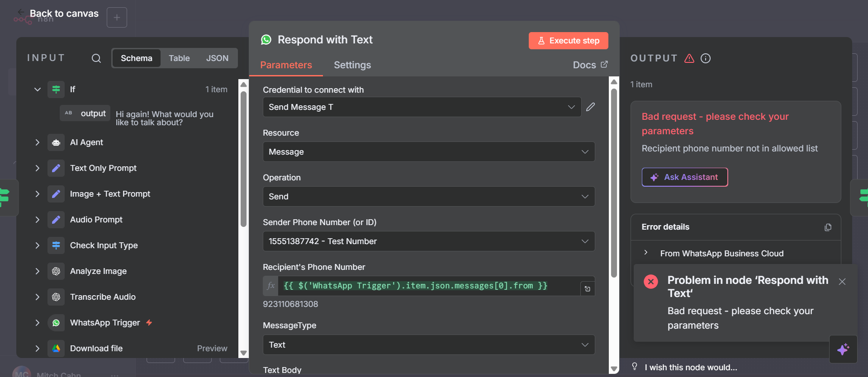This screenshot has width=868, height=377.
Task: Expand the WhatsApp Trigger node in input
Action: coord(38,323)
